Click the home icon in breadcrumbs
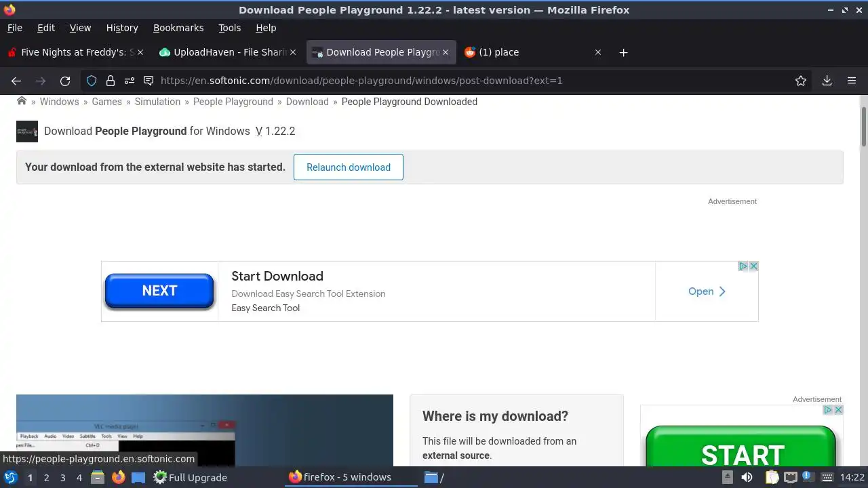Screen dimensions: 868x488 (x=22, y=101)
